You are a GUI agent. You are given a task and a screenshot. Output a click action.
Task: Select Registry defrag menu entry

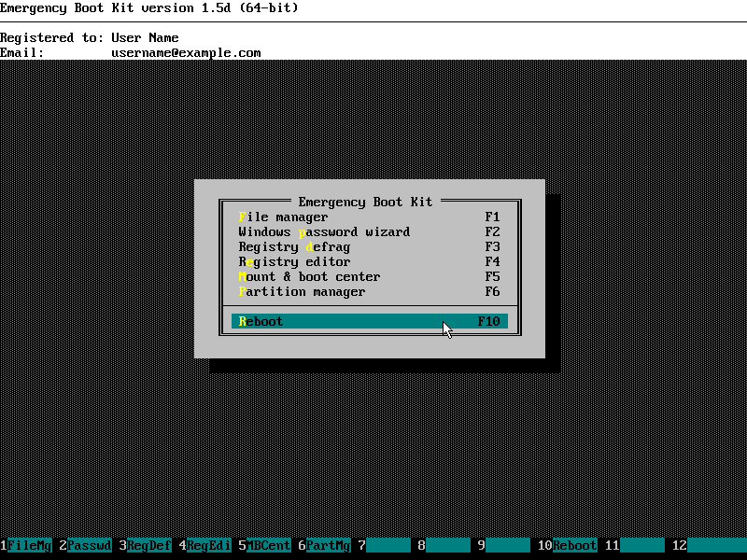(x=369, y=246)
